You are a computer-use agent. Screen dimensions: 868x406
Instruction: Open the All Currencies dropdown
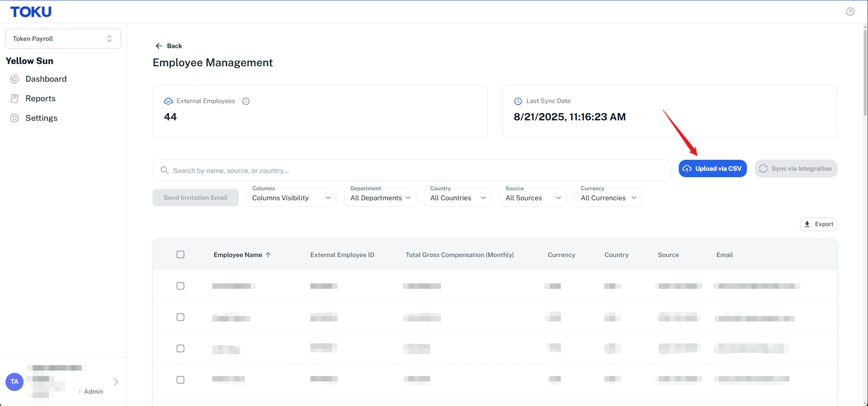608,198
